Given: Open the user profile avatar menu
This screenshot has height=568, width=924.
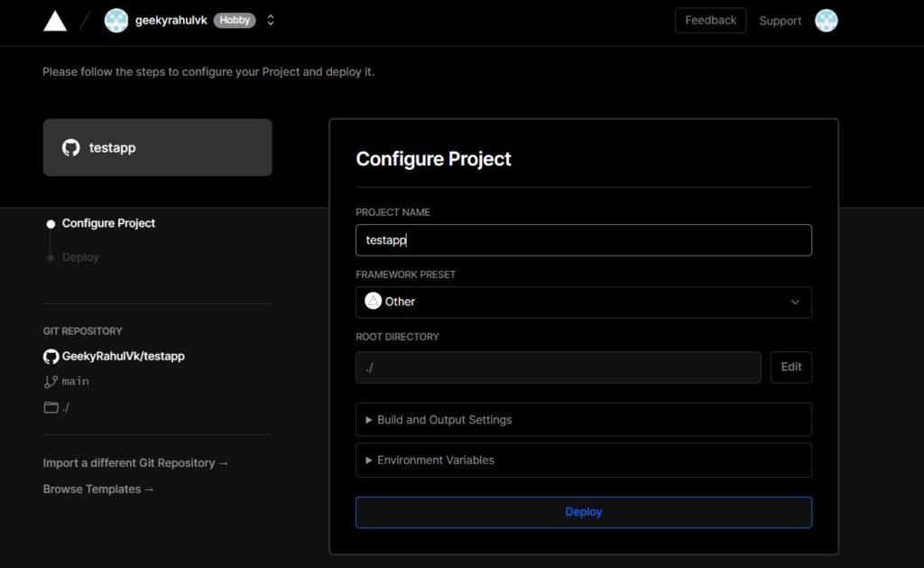Looking at the screenshot, I should 826,21.
